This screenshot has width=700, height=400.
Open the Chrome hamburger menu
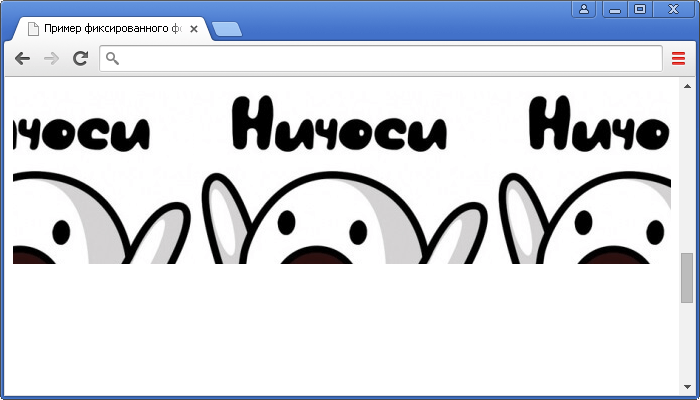coord(678,58)
